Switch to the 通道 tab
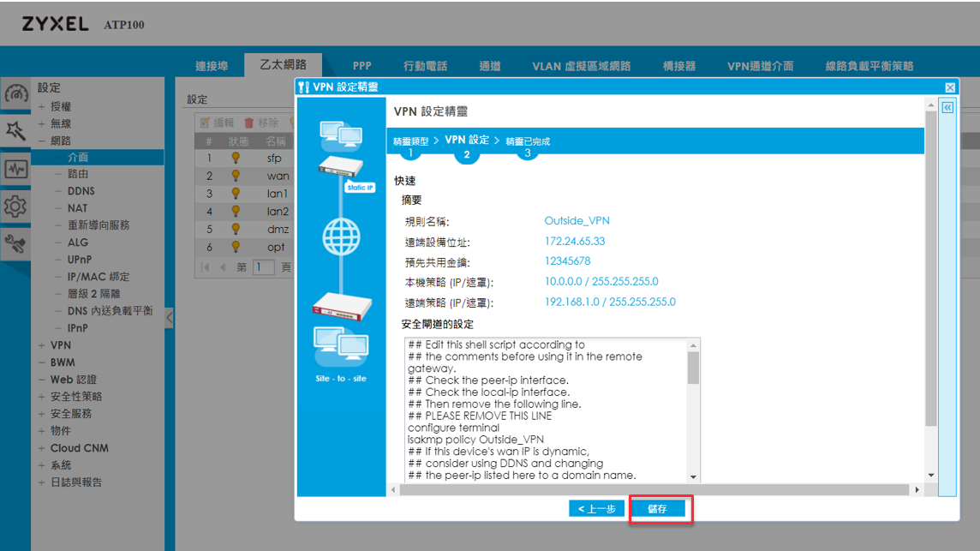980x551 pixels. [489, 66]
